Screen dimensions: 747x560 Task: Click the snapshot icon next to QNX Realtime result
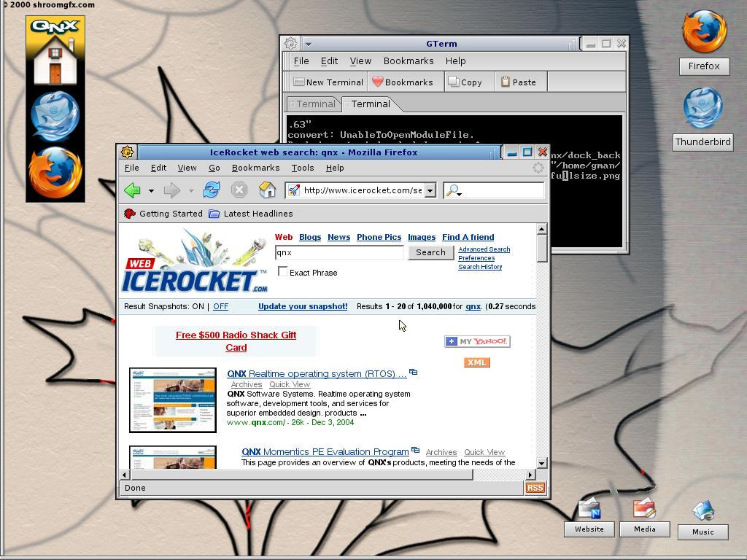click(413, 372)
